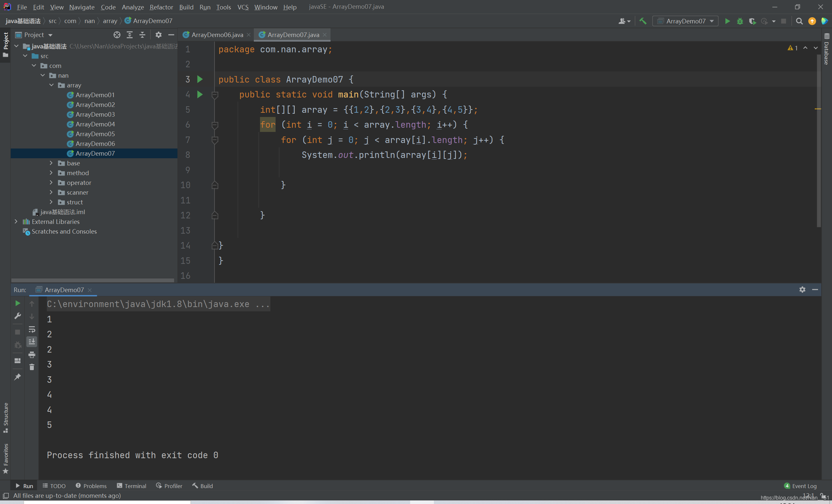
Task: Collapse the com package
Action: coord(34,66)
